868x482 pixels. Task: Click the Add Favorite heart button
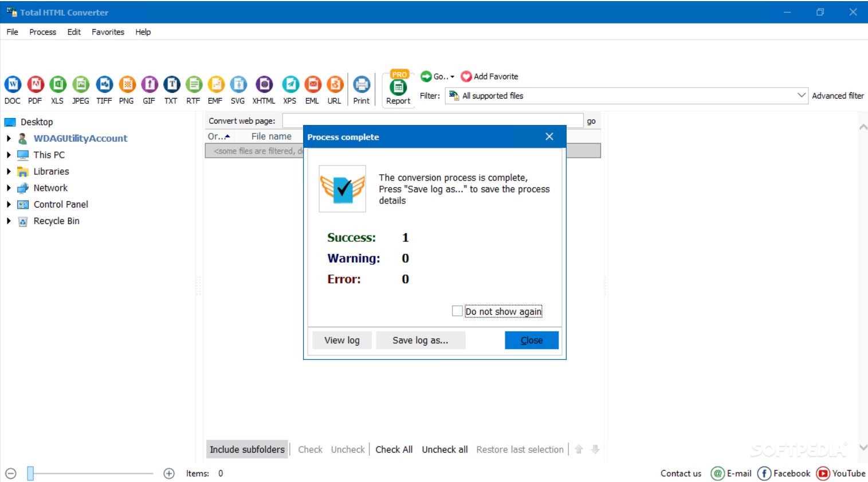(x=490, y=76)
